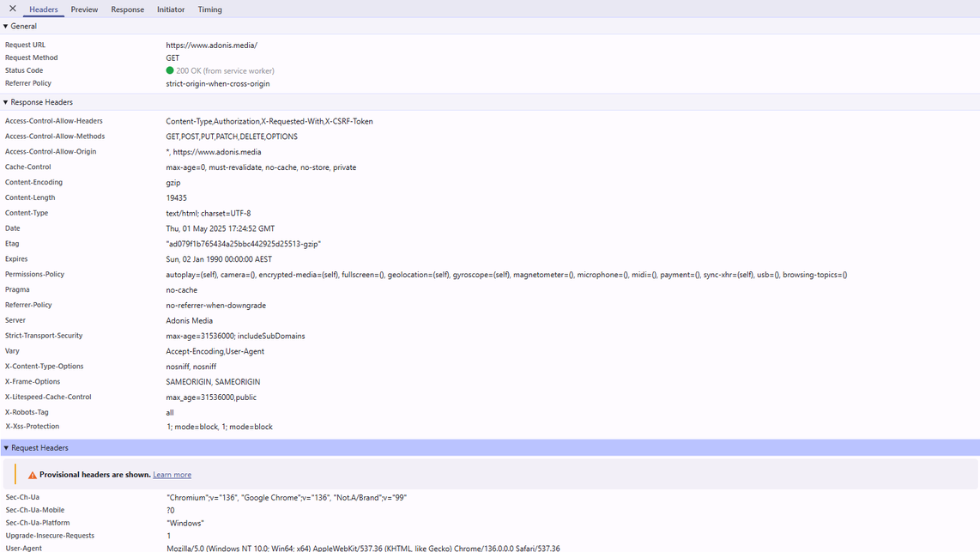Viewport: 980px width, 552px height.
Task: Switch to the Preview tab
Action: (83, 9)
